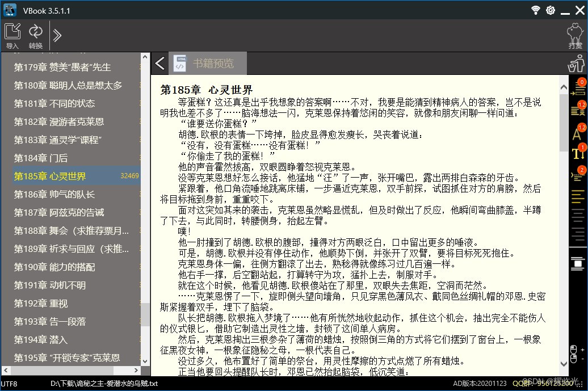Image resolution: width=588 pixels, height=391 pixels.
Task: Select grey center-align text icon
Action: coord(578,216)
